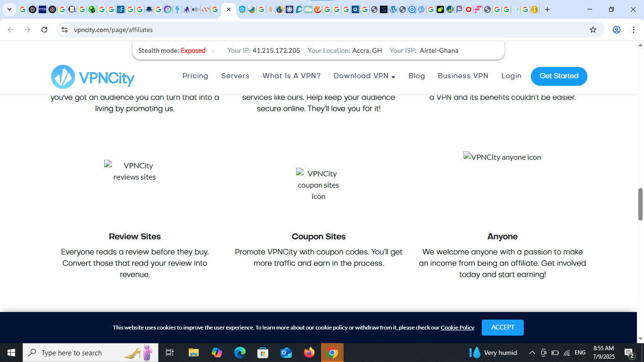Click the ENG language indicator
This screenshot has width=644, height=362.
580,353
